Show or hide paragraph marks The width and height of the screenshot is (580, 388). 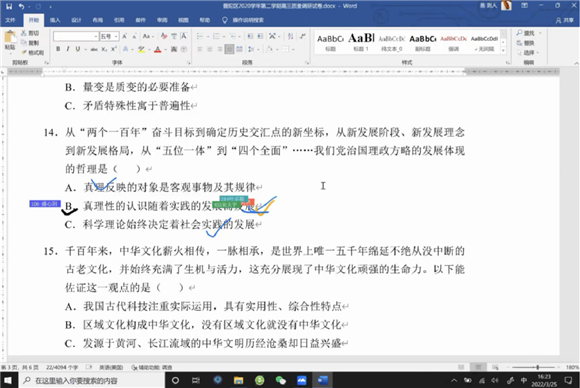tap(303, 36)
